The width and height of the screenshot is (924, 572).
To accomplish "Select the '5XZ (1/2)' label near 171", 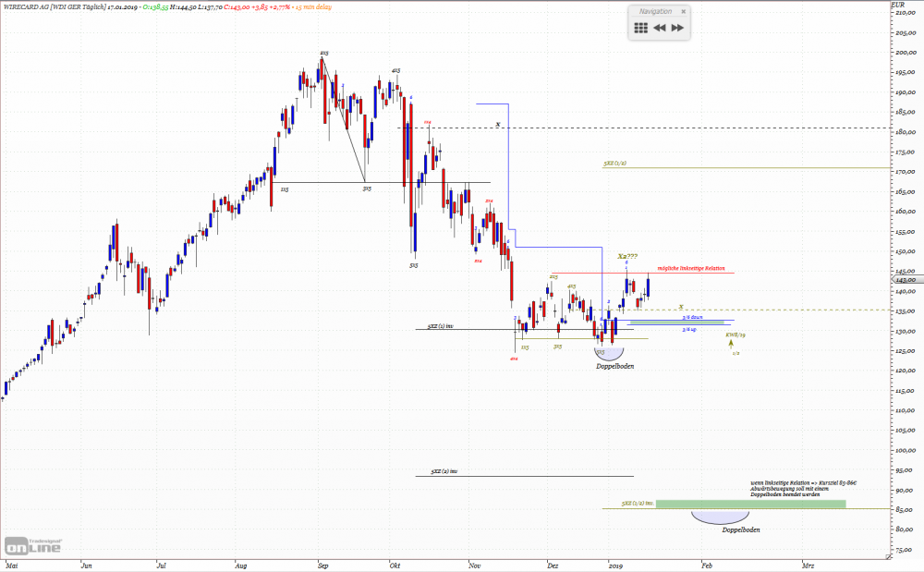I will pos(614,164).
